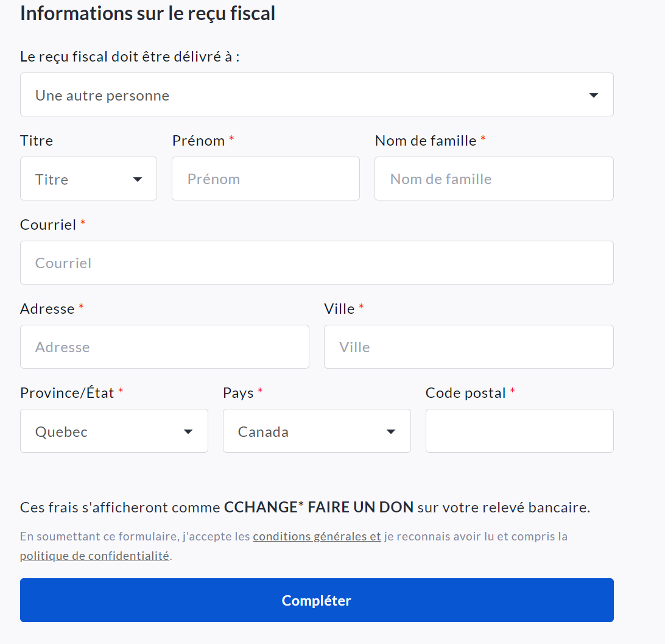665x644 pixels.
Task: Open the 'Une autre personne' receipt recipient dropdown
Action: coord(316,95)
